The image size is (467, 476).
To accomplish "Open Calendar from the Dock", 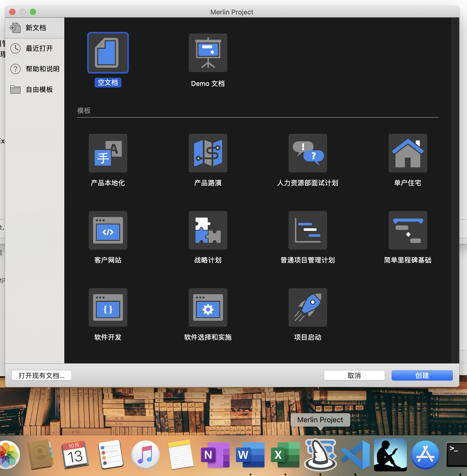I will pyautogui.click(x=75, y=455).
